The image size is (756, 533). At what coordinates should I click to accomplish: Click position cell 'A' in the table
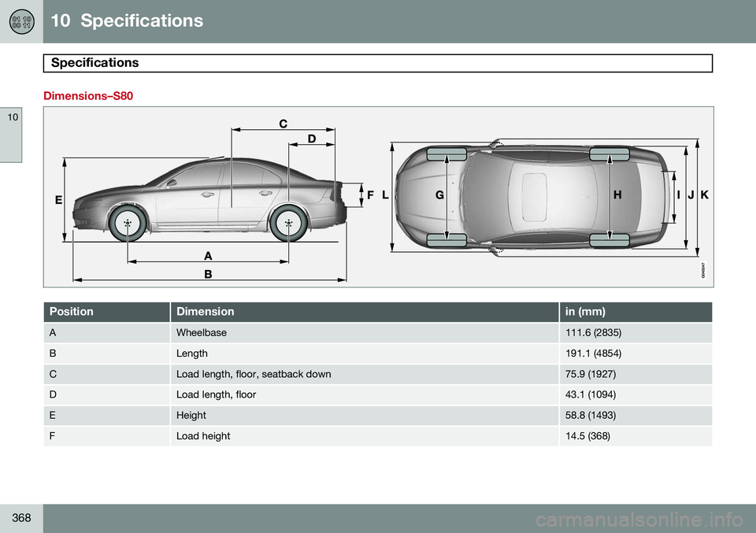pos(106,332)
